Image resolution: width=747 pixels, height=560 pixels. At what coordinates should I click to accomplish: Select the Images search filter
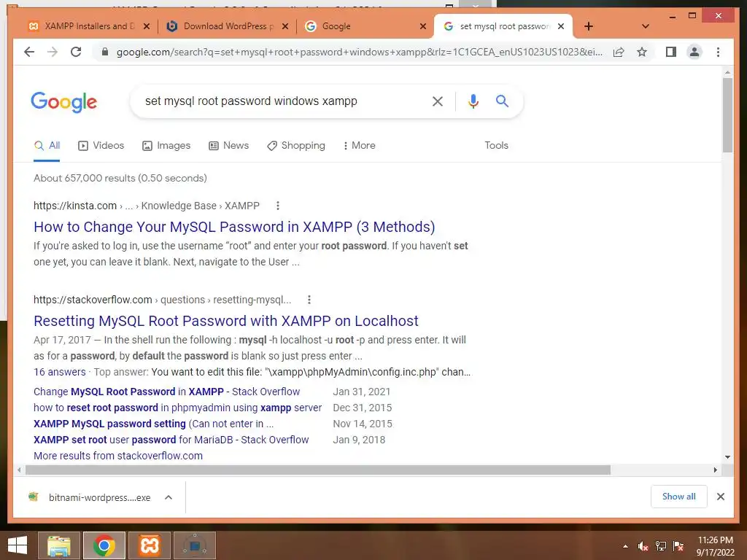click(166, 145)
